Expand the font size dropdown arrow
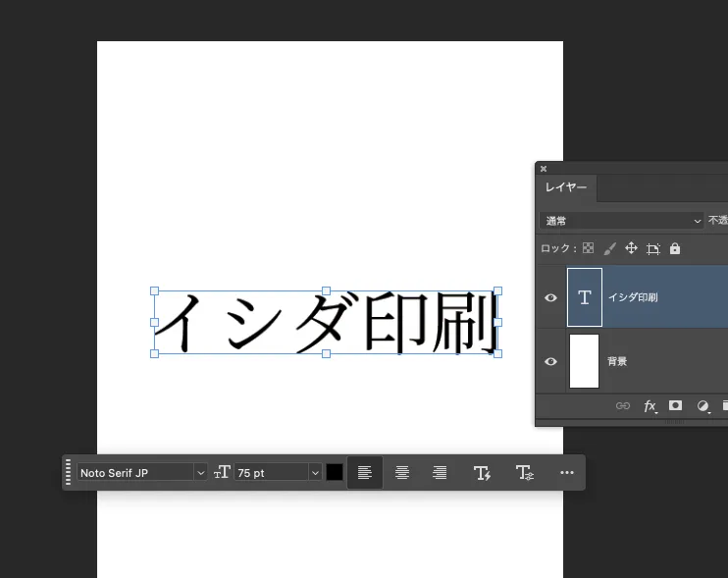 (x=315, y=473)
